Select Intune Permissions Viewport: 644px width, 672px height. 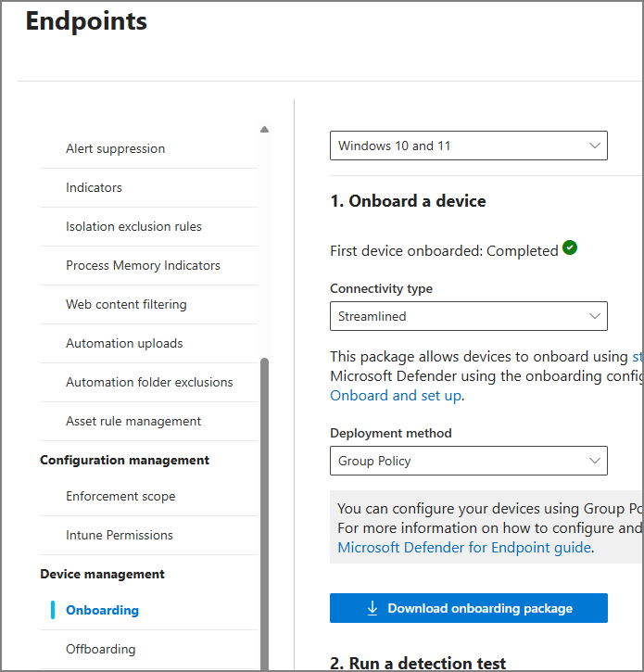pyautogui.click(x=148, y=536)
